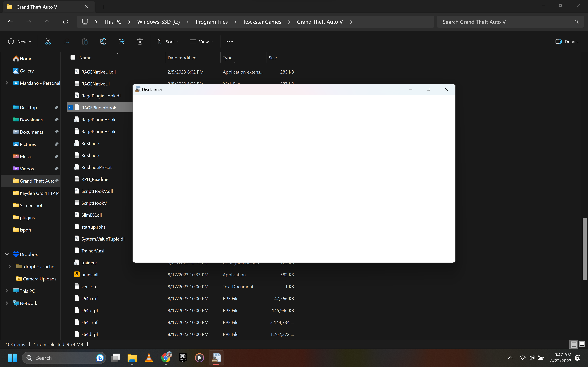The width and height of the screenshot is (588, 367).
Task: Click the large icons view toggle in status bar
Action: [582, 344]
